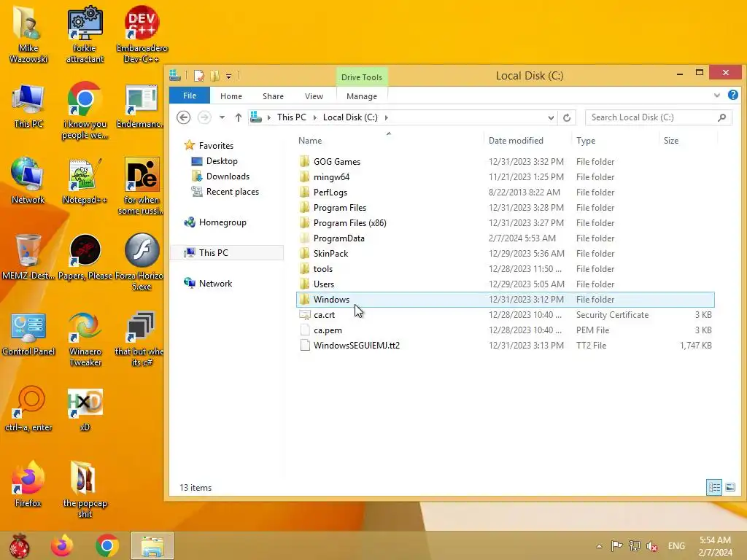Select Firefox desktop shortcut
The image size is (747, 560).
28,484
